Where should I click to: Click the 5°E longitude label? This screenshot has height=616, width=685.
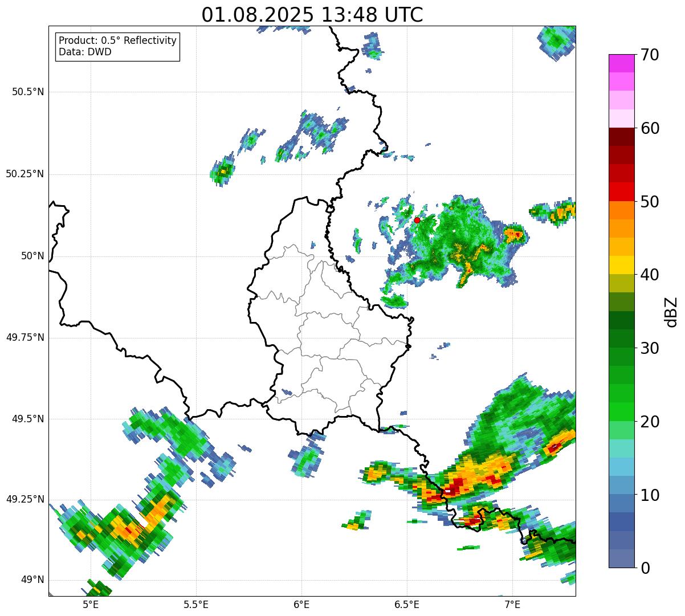(x=91, y=604)
